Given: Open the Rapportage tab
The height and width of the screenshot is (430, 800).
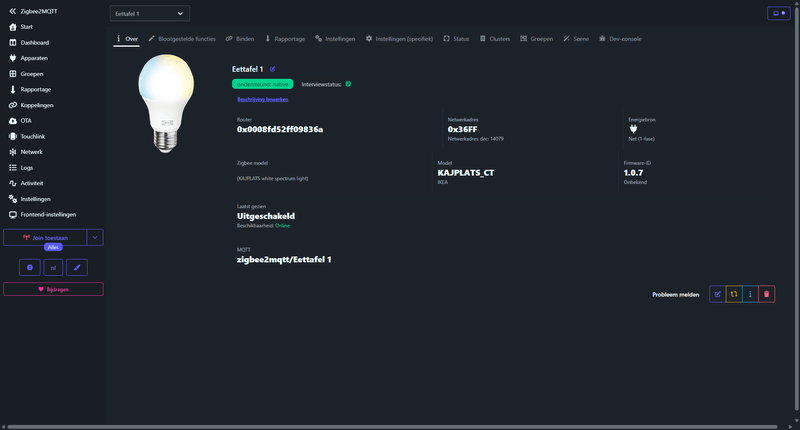Looking at the screenshot, I should pyautogui.click(x=285, y=39).
